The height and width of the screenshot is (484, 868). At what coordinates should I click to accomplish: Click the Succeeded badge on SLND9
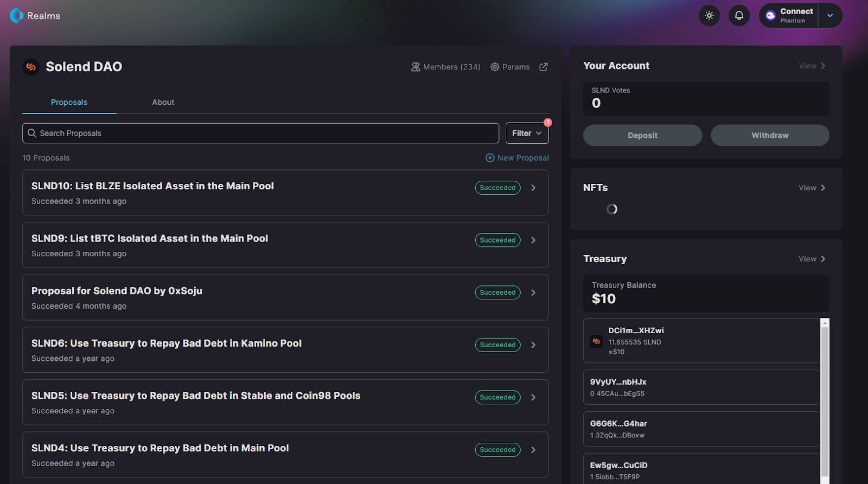click(497, 240)
